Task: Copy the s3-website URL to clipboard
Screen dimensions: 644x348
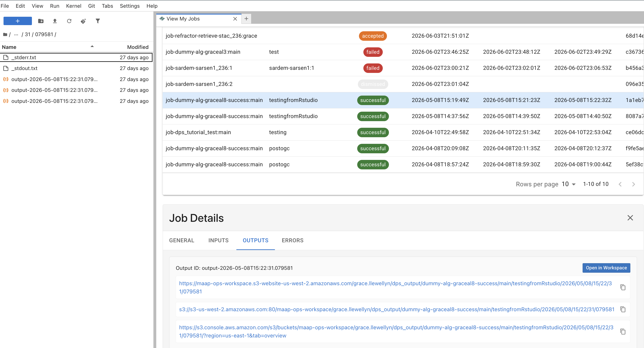Action: (623, 287)
